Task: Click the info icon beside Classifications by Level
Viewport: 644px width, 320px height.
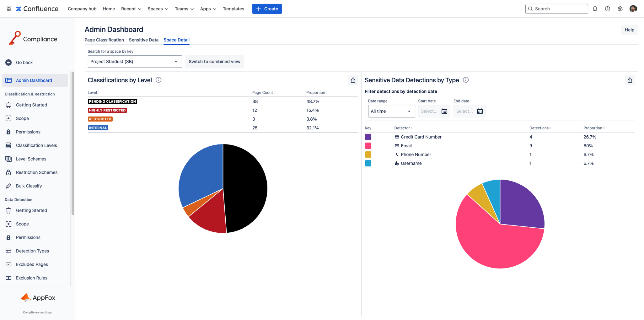Action: 158,80
